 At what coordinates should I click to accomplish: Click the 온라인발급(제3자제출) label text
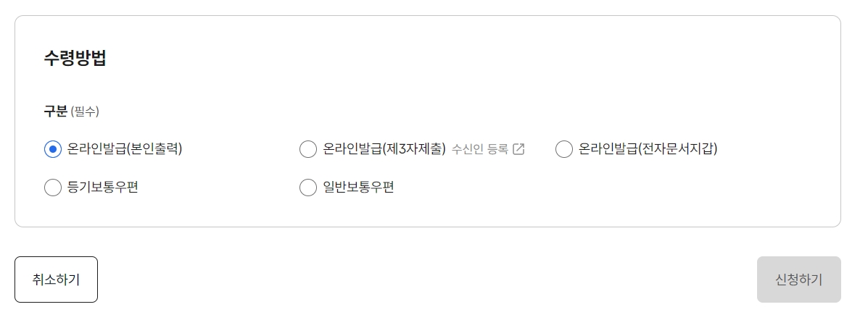tap(384, 148)
